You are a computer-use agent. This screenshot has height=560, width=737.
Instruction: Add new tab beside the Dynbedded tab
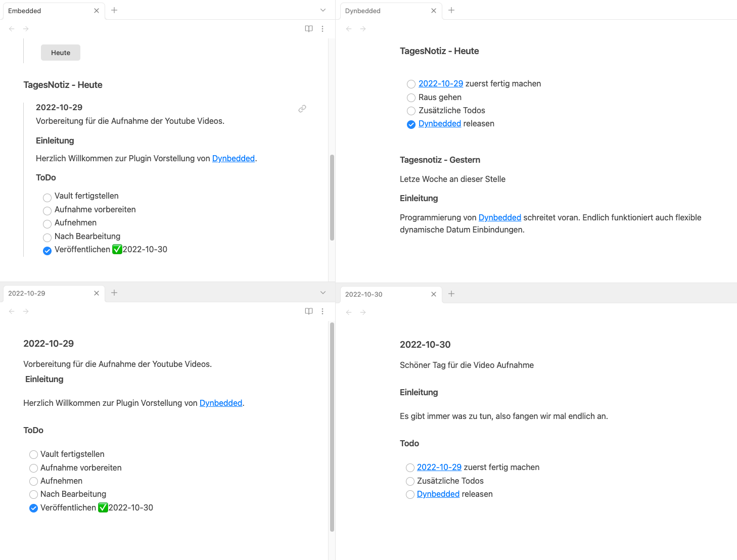451,10
